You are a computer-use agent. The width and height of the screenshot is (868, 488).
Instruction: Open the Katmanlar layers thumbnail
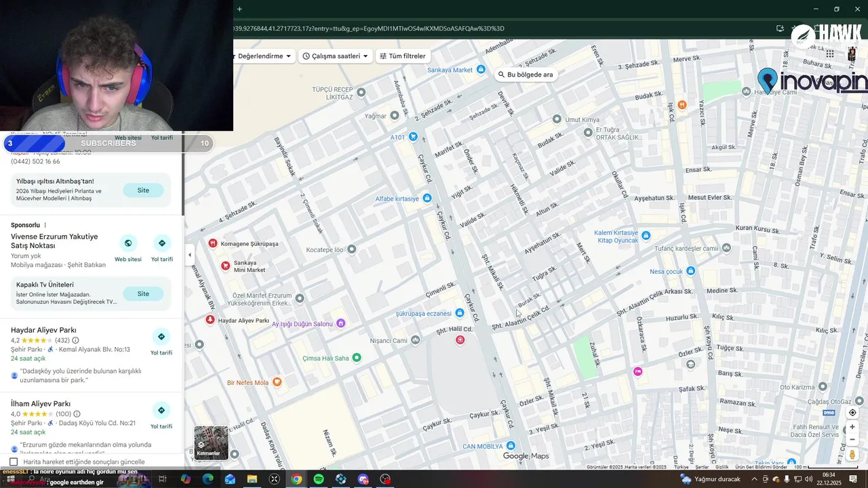211,443
